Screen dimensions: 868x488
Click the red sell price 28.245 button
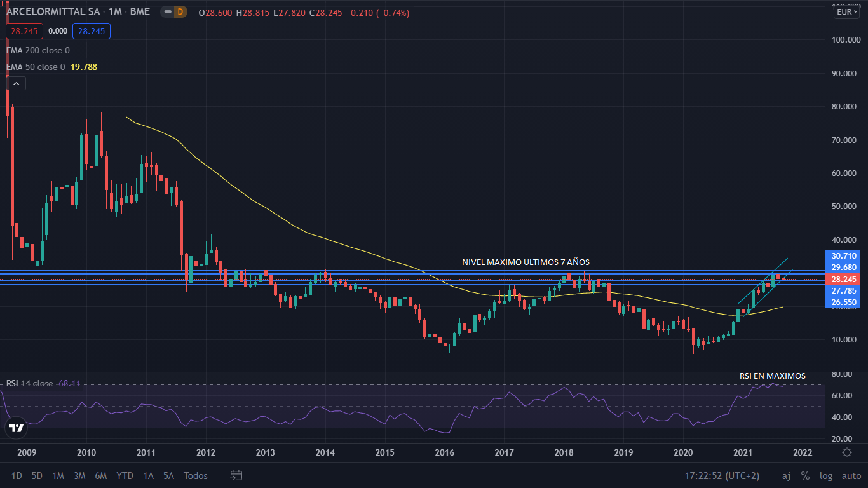[x=25, y=31]
